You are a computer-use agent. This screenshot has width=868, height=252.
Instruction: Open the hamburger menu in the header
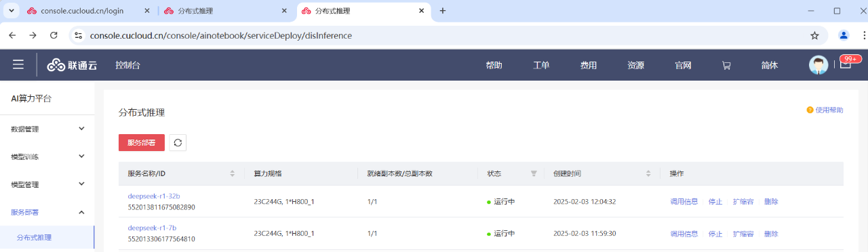18,65
